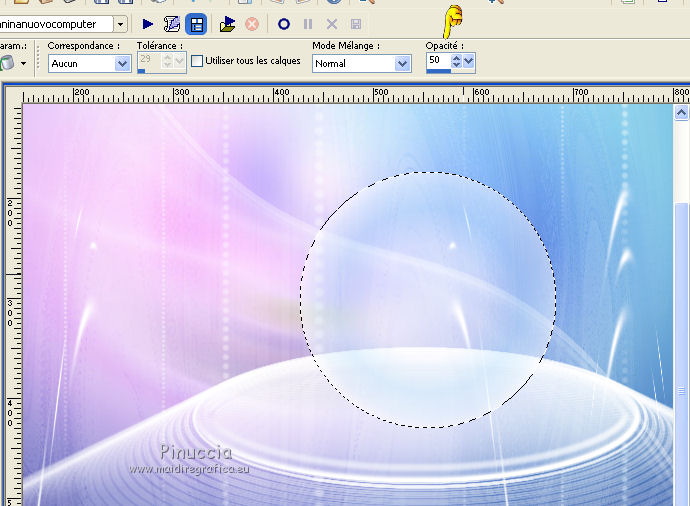Click the red stop script icon
Image resolution: width=690 pixels, height=506 pixels.
tap(252, 24)
